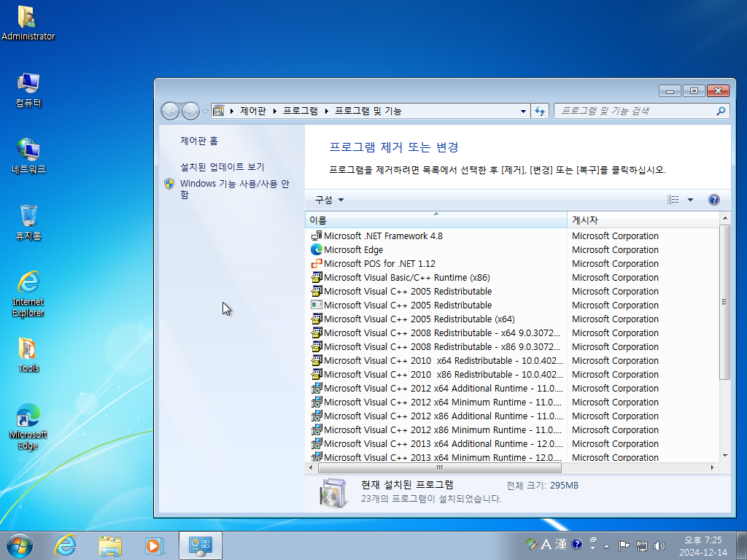This screenshot has width=747, height=560.
Task: Select Visual C++ 2012 x86 Minimum Runtime
Action: (436, 429)
